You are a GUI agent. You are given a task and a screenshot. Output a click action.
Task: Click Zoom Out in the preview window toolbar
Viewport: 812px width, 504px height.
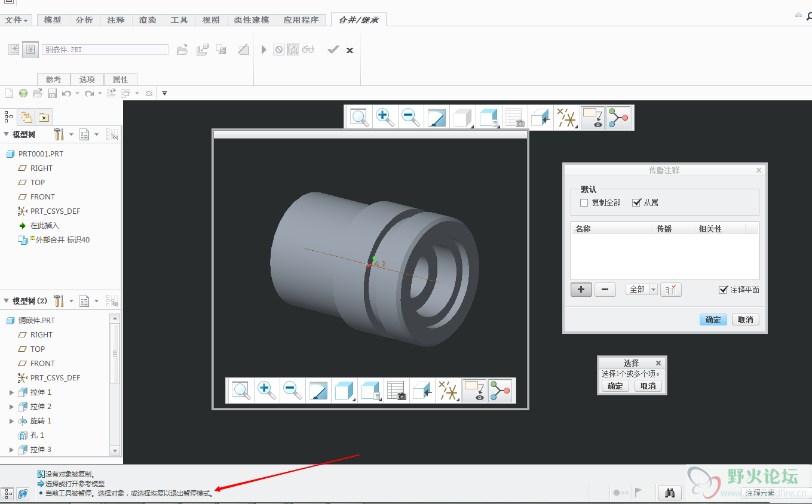pyautogui.click(x=293, y=391)
